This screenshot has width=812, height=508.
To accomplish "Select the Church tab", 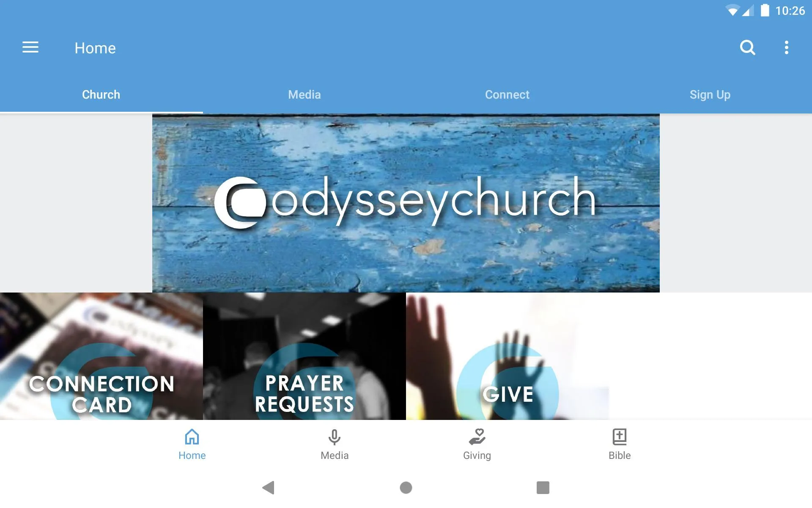I will (x=101, y=94).
